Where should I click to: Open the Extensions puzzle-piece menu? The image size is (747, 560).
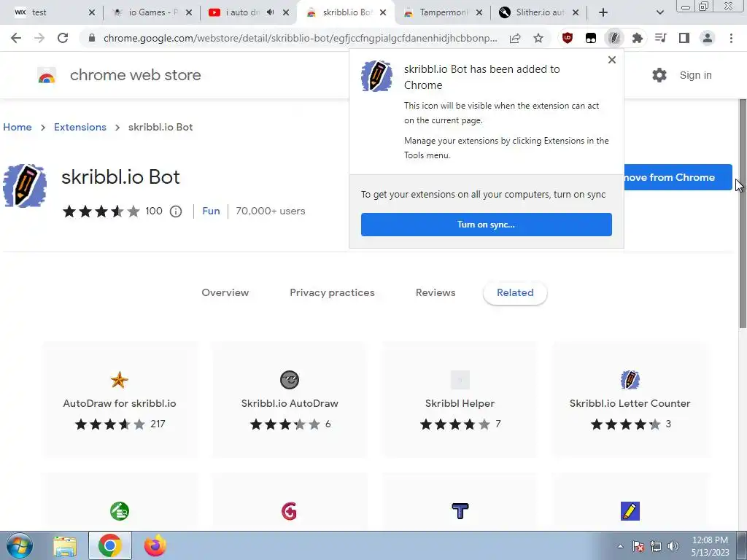click(638, 38)
